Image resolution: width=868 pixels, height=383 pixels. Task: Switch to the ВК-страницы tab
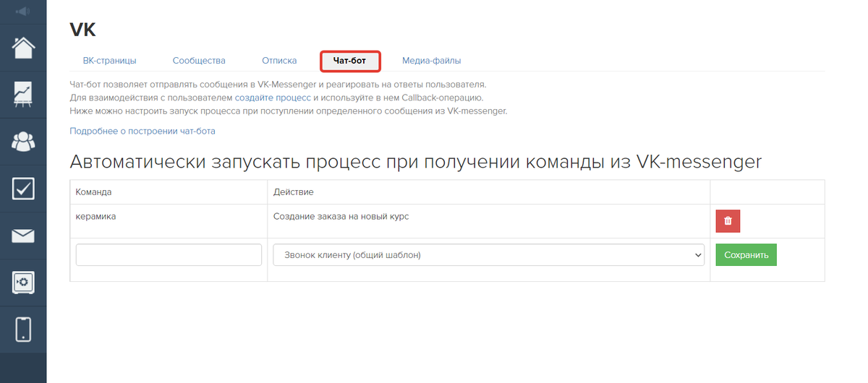click(109, 61)
